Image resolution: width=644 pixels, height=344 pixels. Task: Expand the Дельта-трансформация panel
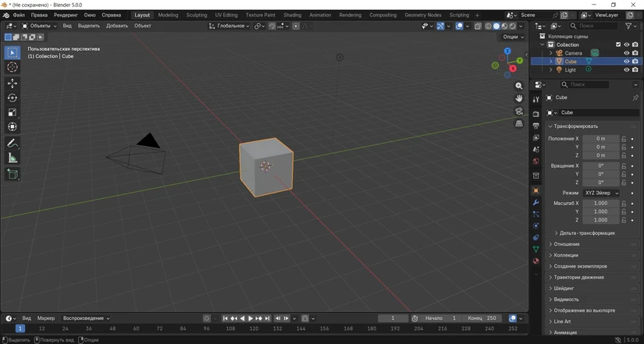(587, 233)
